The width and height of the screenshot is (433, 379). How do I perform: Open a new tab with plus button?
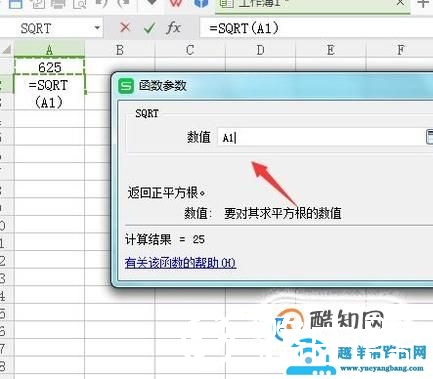[x=424, y=3]
